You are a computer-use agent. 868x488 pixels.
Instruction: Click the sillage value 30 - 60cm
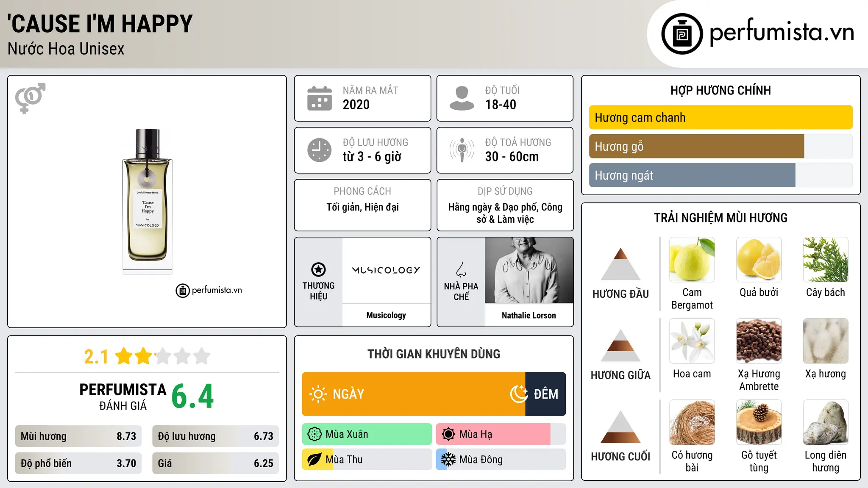point(512,157)
